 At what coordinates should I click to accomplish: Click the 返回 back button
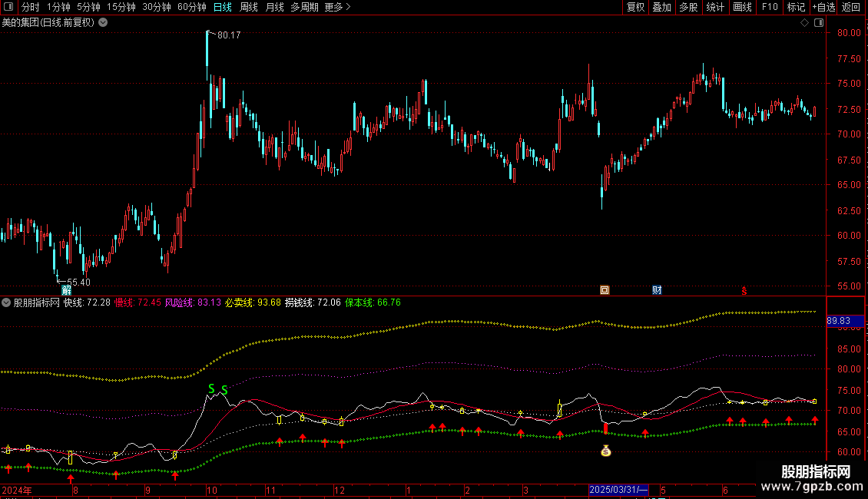[851, 7]
